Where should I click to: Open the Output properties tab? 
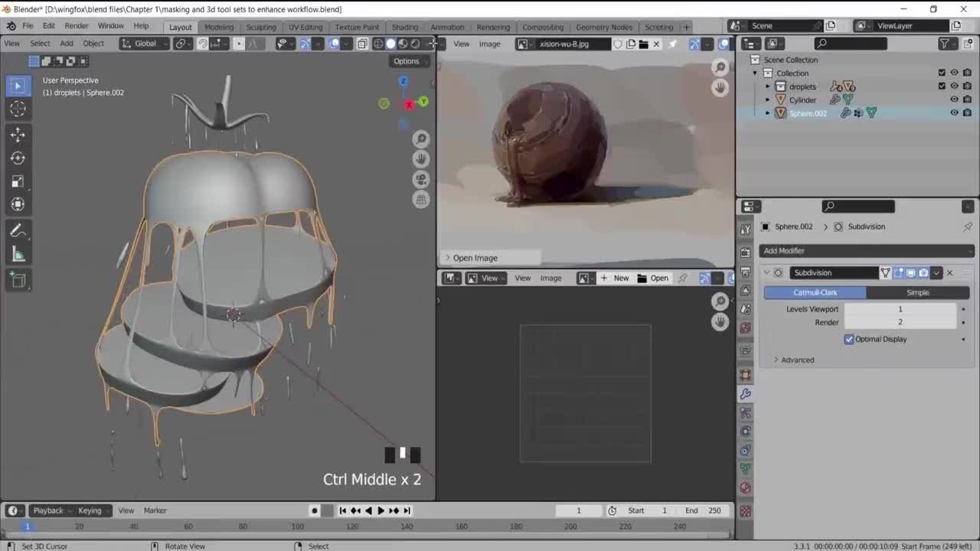click(746, 272)
